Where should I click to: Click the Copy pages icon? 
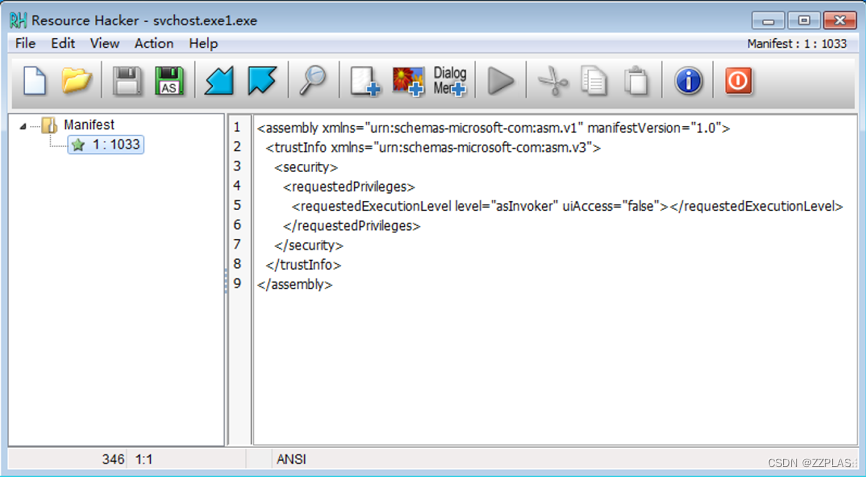click(x=594, y=81)
